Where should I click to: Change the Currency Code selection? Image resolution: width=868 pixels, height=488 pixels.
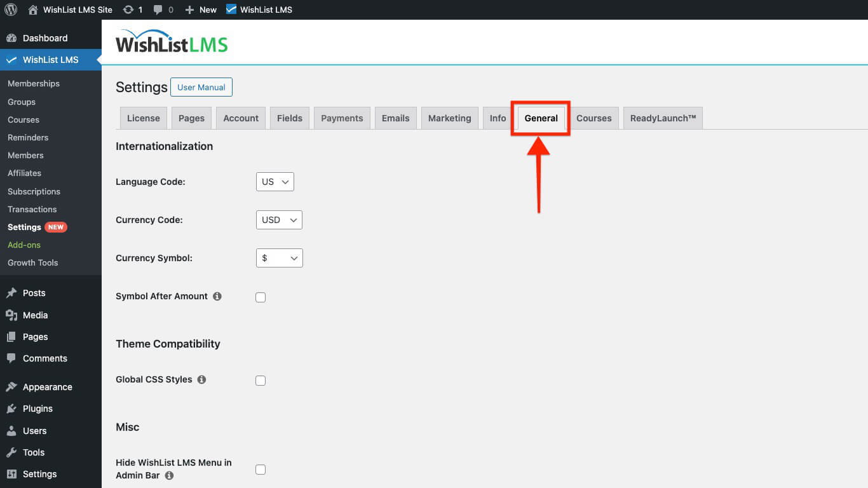point(279,219)
